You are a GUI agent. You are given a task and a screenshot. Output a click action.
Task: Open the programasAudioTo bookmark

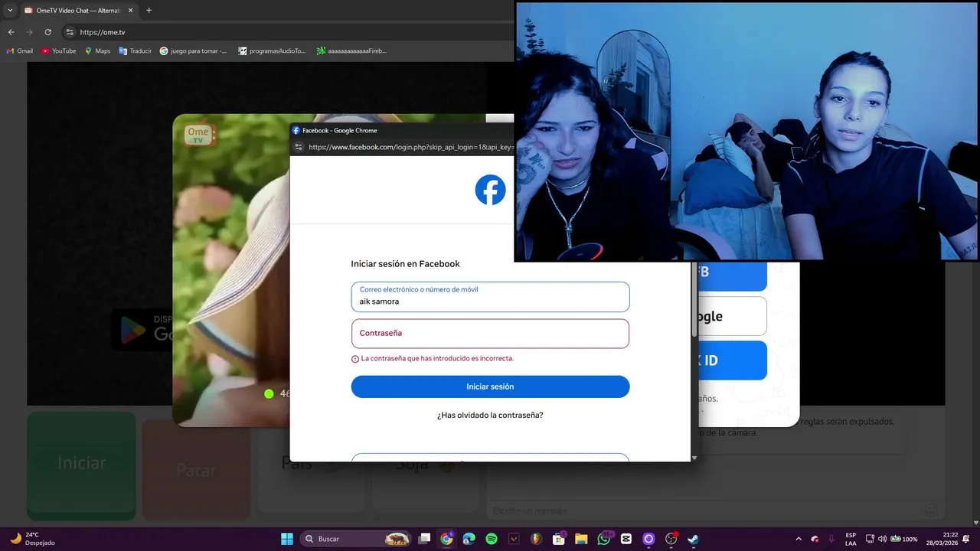coord(272,51)
